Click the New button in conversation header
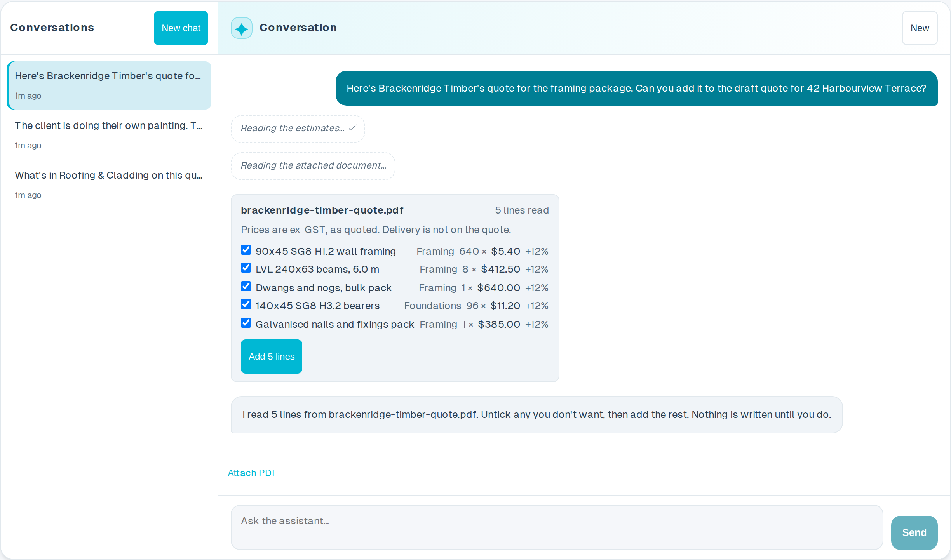 coord(920,28)
